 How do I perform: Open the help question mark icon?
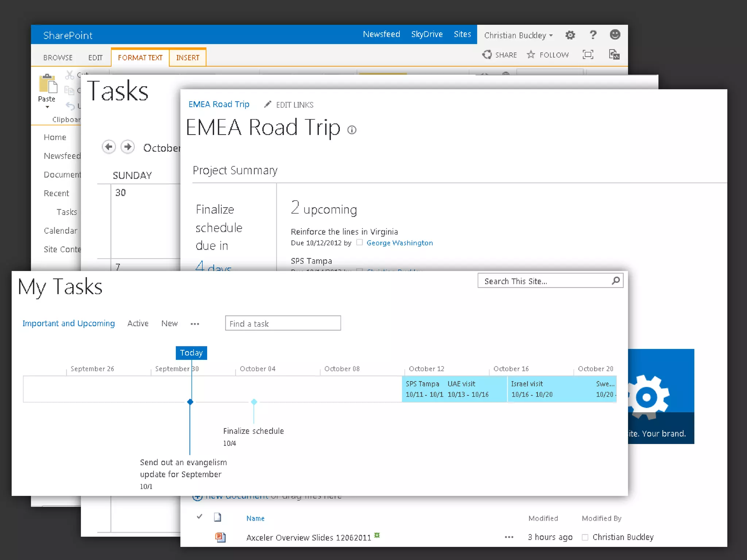coord(593,35)
